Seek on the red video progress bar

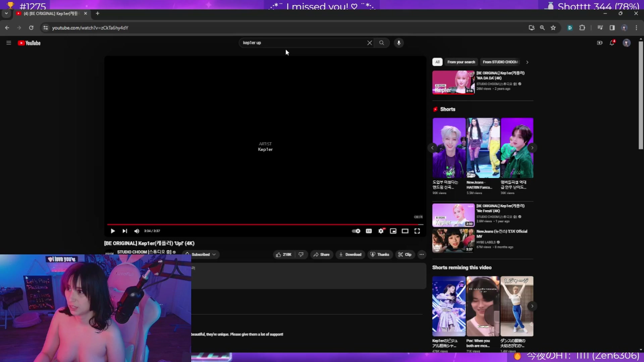pyautogui.click(x=265, y=224)
